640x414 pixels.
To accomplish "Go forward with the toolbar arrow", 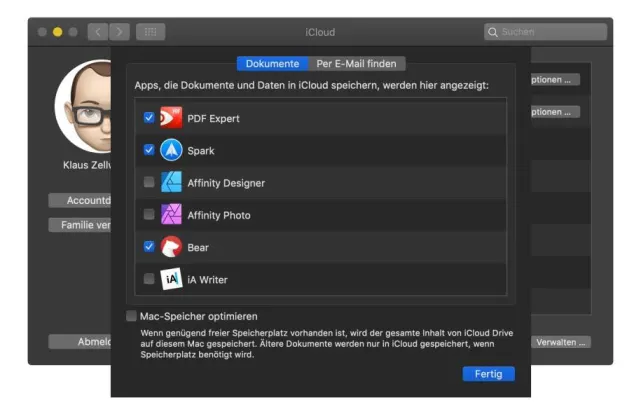I will (119, 32).
